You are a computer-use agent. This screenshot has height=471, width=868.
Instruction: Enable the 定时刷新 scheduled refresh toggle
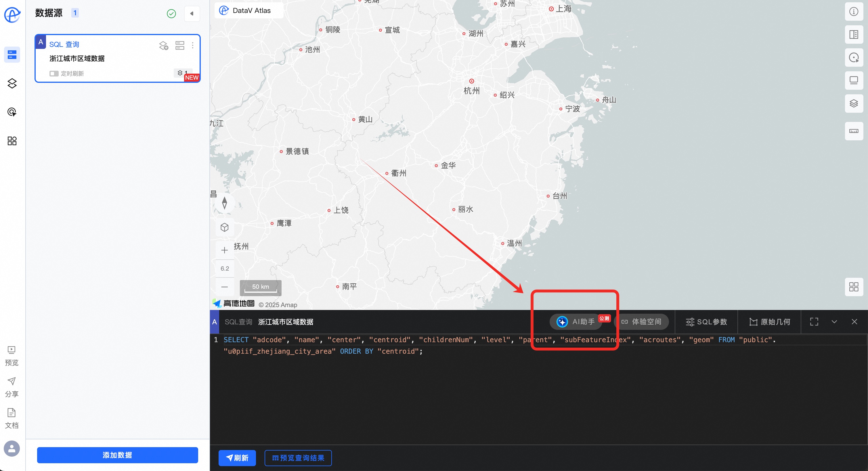click(x=54, y=73)
